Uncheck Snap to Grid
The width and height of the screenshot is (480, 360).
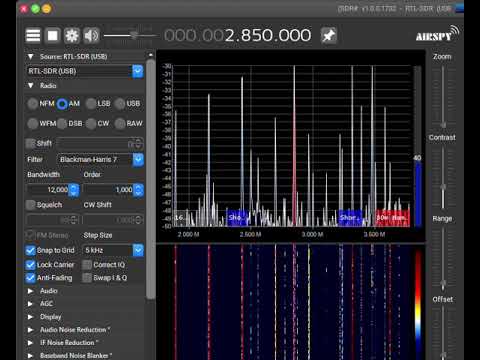click(30, 250)
